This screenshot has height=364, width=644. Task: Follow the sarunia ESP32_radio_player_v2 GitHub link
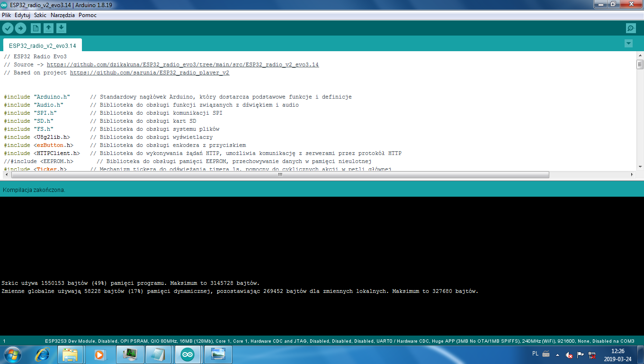(150, 73)
